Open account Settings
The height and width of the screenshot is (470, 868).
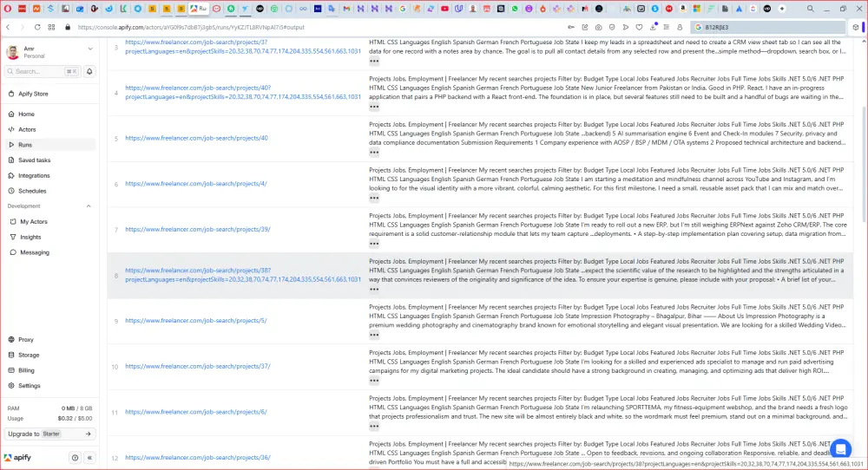29,386
